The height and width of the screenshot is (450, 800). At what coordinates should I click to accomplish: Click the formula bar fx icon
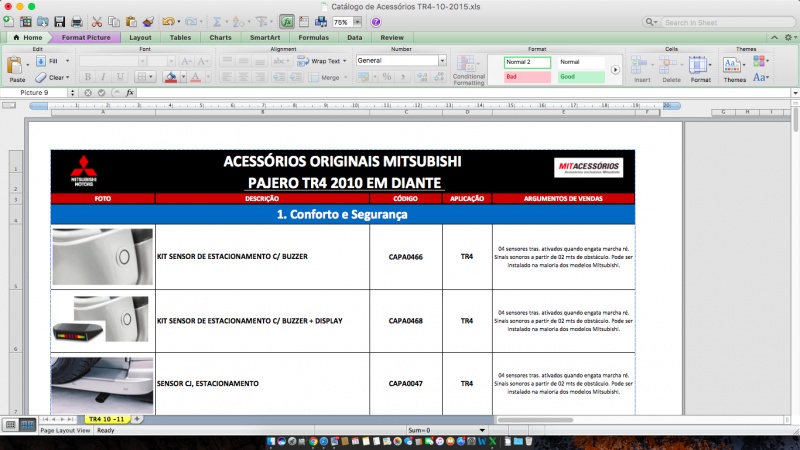click(130, 93)
